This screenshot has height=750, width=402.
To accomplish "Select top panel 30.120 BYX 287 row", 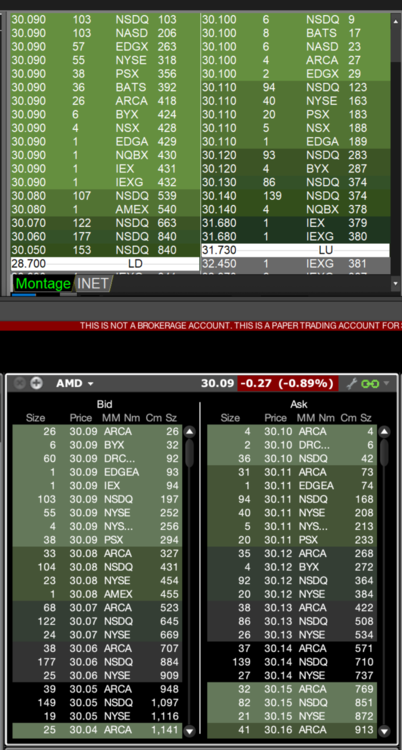I will [295, 169].
